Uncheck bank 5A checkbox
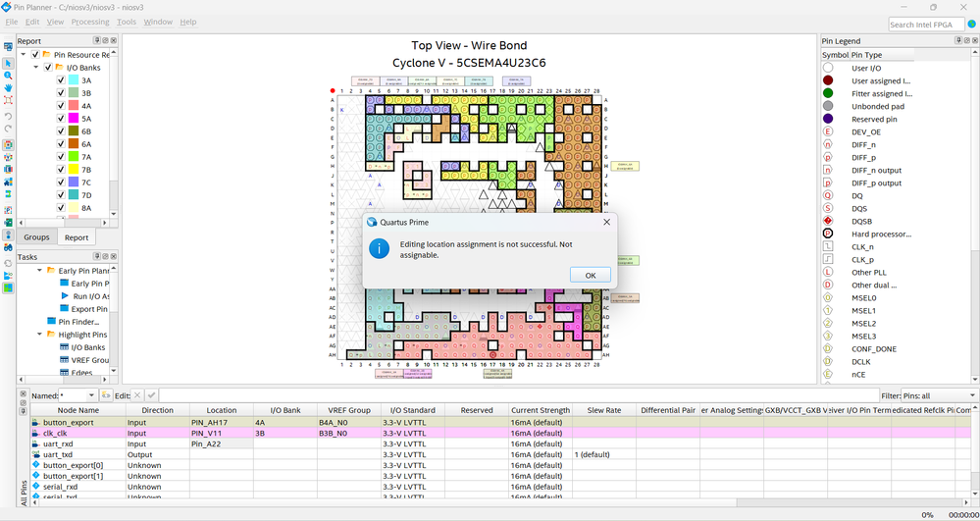The image size is (980, 521). pos(61,118)
